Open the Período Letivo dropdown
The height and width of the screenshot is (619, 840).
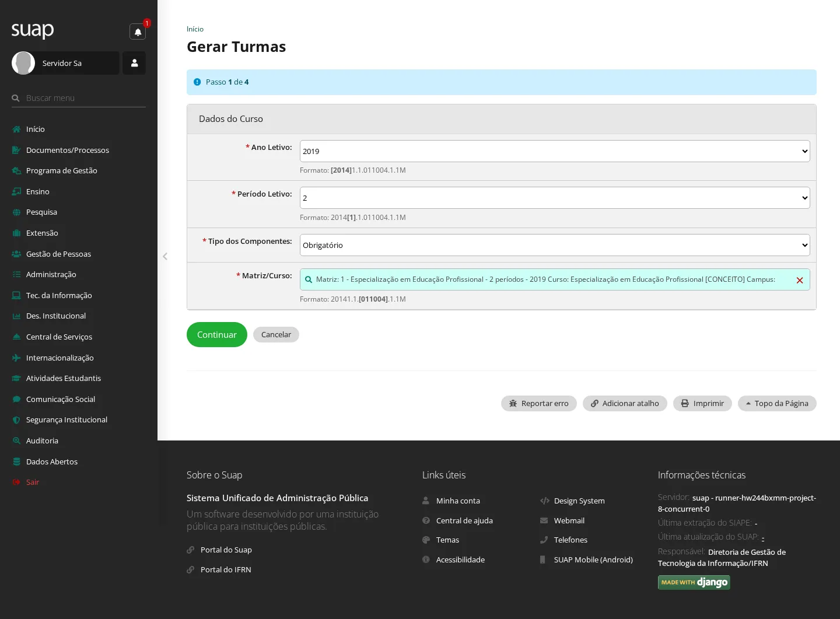tap(555, 198)
